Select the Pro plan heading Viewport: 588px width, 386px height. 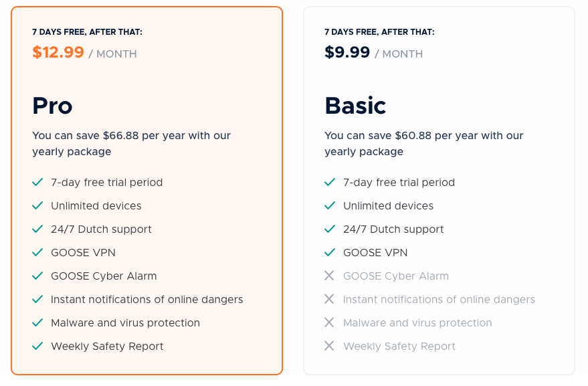[x=52, y=106]
